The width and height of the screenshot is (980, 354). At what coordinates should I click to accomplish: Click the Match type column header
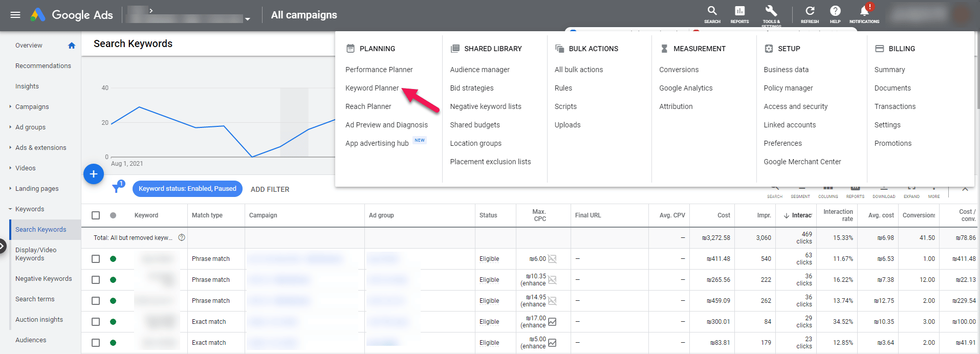pyautogui.click(x=207, y=215)
